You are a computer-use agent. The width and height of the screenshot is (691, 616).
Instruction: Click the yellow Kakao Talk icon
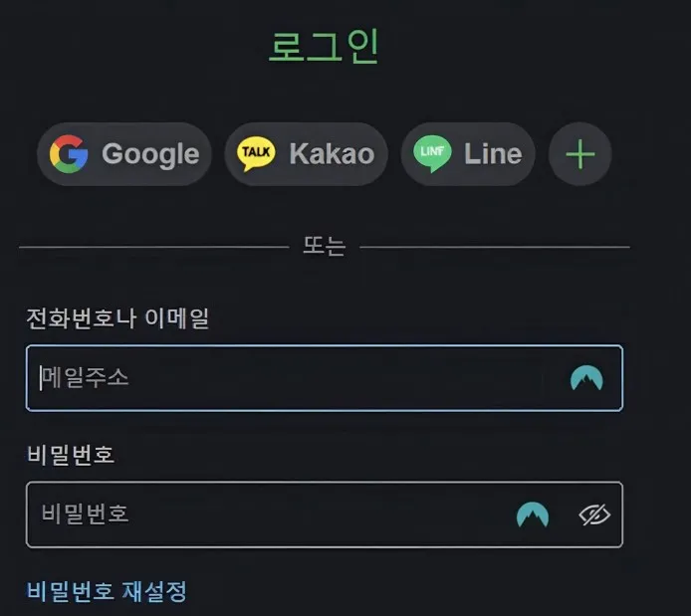pyautogui.click(x=256, y=154)
